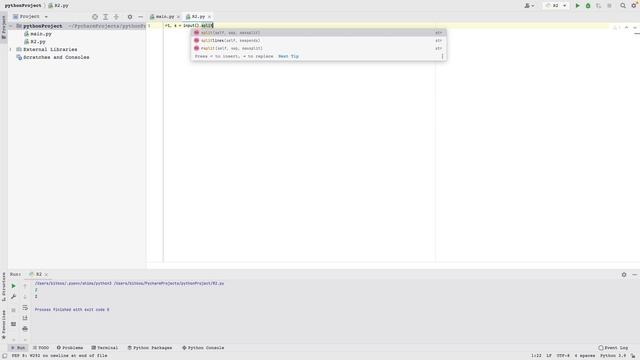This screenshot has width=640, height=360.
Task: Open Run panel settings gear
Action: pos(624,275)
